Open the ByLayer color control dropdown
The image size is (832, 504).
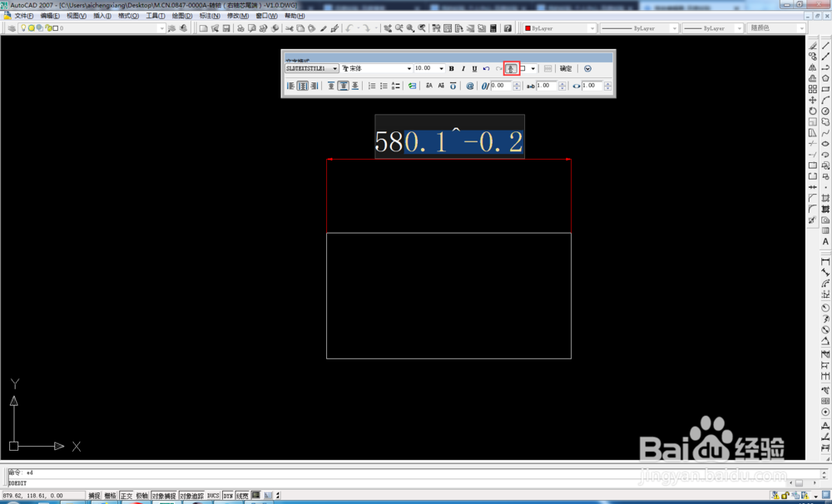560,28
